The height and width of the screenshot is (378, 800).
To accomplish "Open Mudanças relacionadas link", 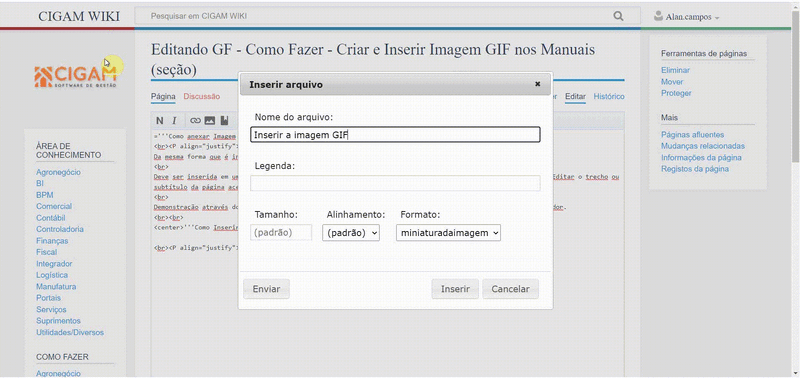I will 703,146.
